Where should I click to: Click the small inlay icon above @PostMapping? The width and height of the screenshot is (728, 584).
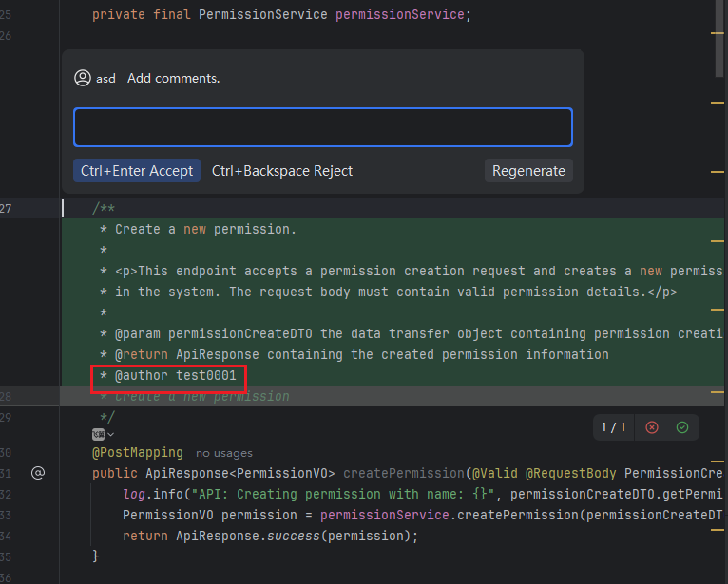tap(98, 434)
